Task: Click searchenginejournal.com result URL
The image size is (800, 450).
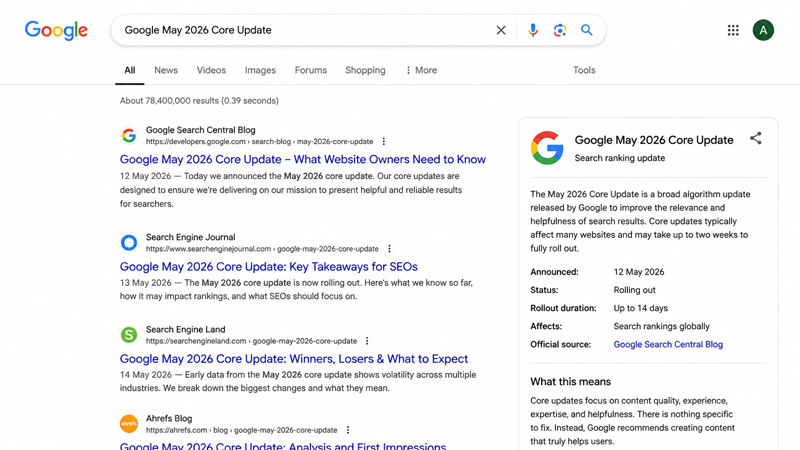Action: tap(262, 248)
